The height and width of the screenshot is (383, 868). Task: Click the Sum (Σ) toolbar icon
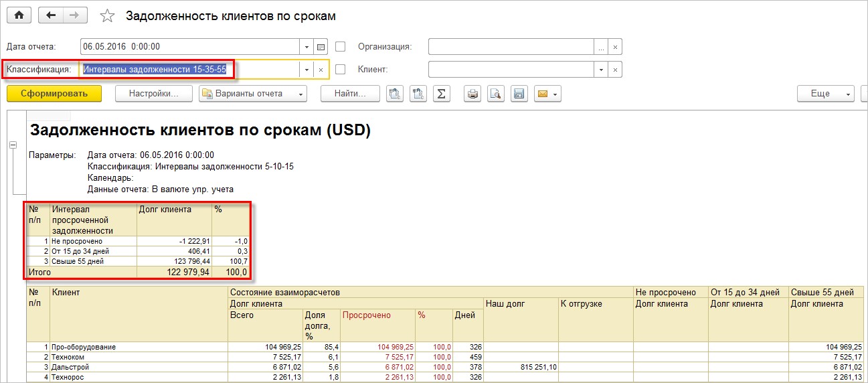441,94
